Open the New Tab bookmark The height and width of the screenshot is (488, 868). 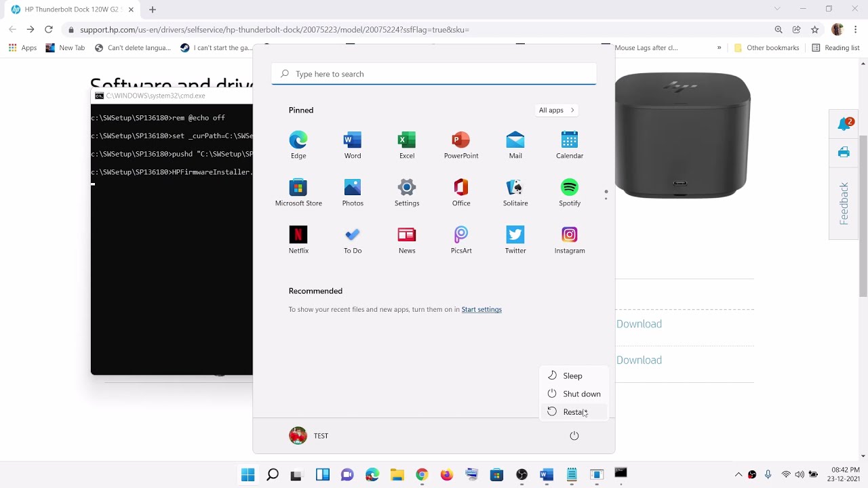pos(65,48)
